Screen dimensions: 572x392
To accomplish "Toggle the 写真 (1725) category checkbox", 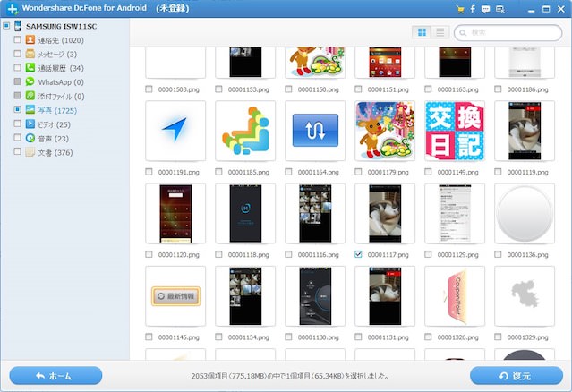I will tap(17, 109).
